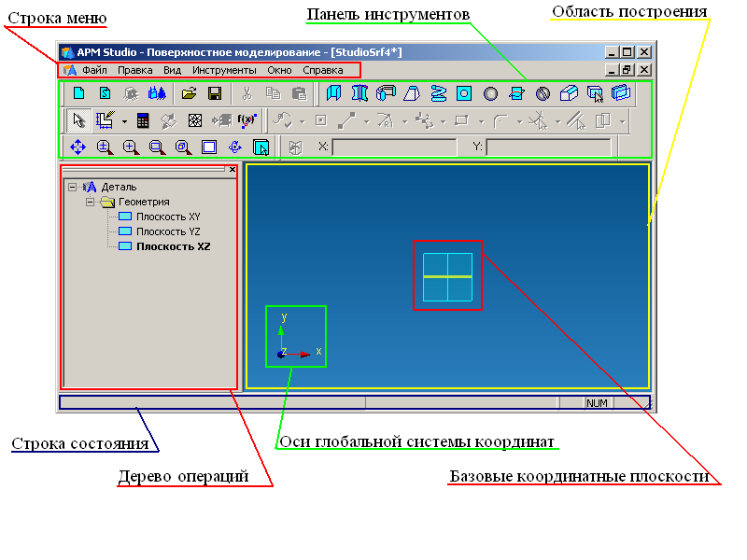Click the cyan face with cursor icon
This screenshot has height=560, width=747.
click(261, 147)
